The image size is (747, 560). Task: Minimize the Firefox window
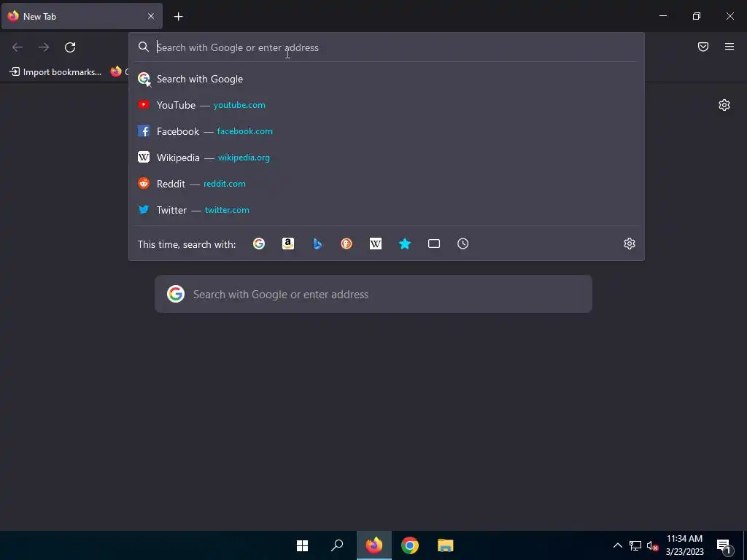tap(662, 16)
